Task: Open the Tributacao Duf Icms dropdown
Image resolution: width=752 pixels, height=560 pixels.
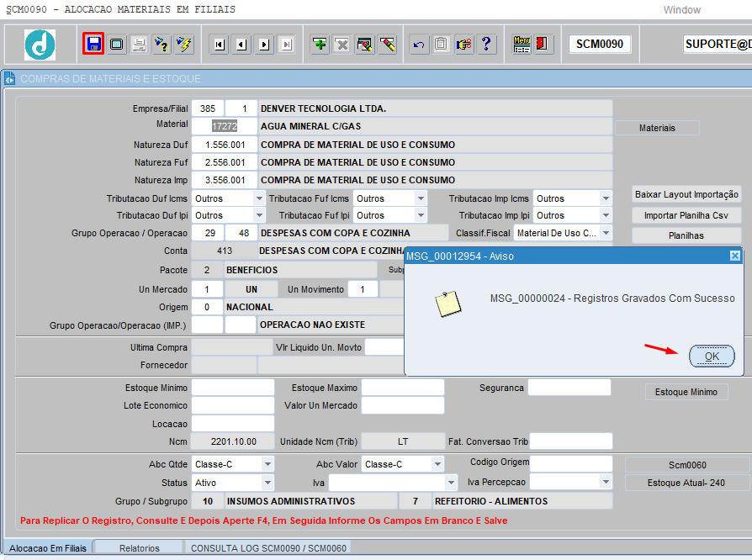Action: (x=259, y=198)
